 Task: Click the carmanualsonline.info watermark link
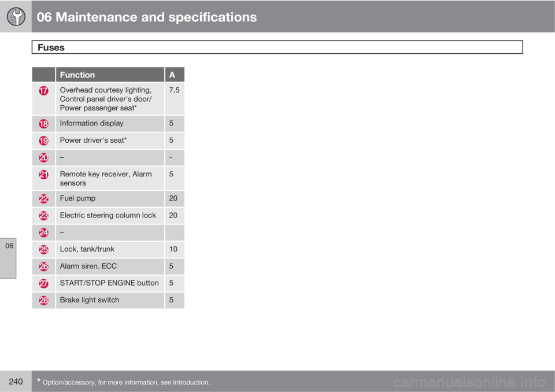point(469,382)
